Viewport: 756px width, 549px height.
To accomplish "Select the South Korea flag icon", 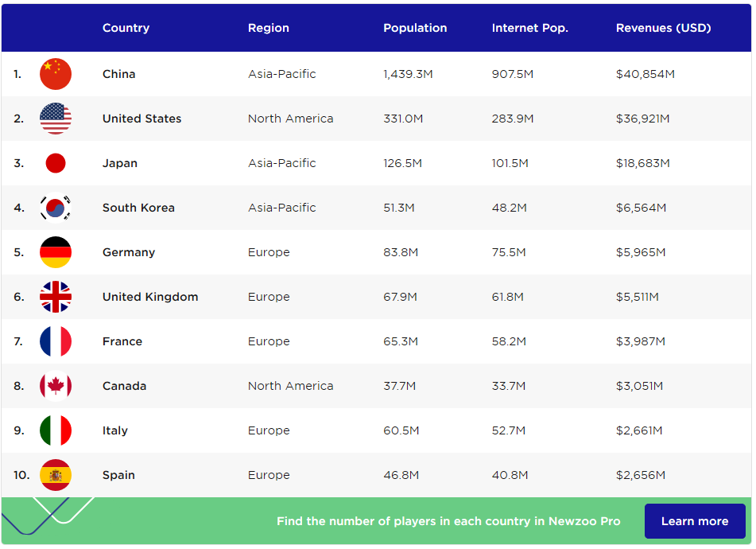I will [56, 208].
